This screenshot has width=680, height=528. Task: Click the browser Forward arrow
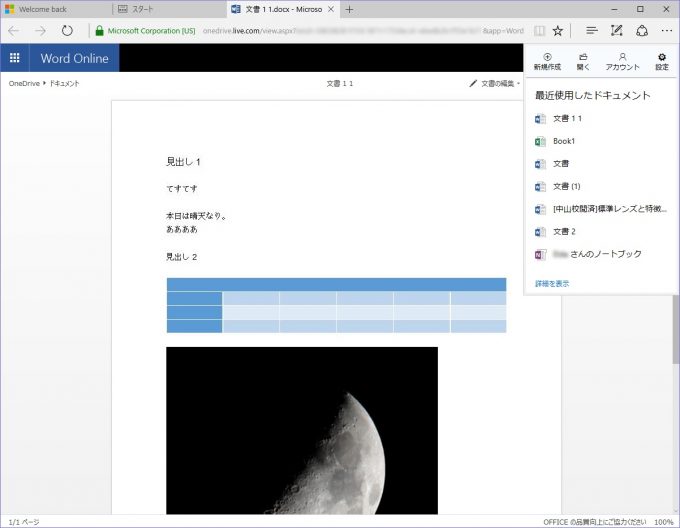click(x=40, y=31)
